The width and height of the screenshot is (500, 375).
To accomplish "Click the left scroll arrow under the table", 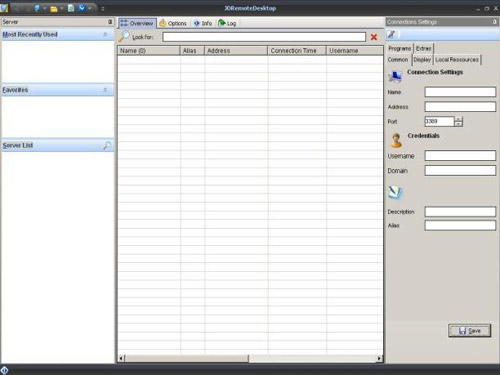I will point(121,358).
